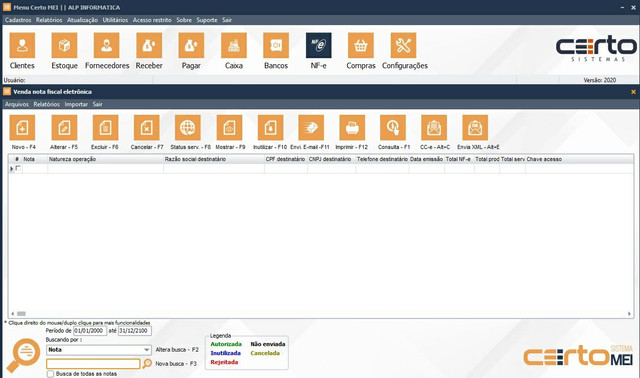Click the Inutilizar - F10 icon
The image size is (640, 378).
pos(270,128)
